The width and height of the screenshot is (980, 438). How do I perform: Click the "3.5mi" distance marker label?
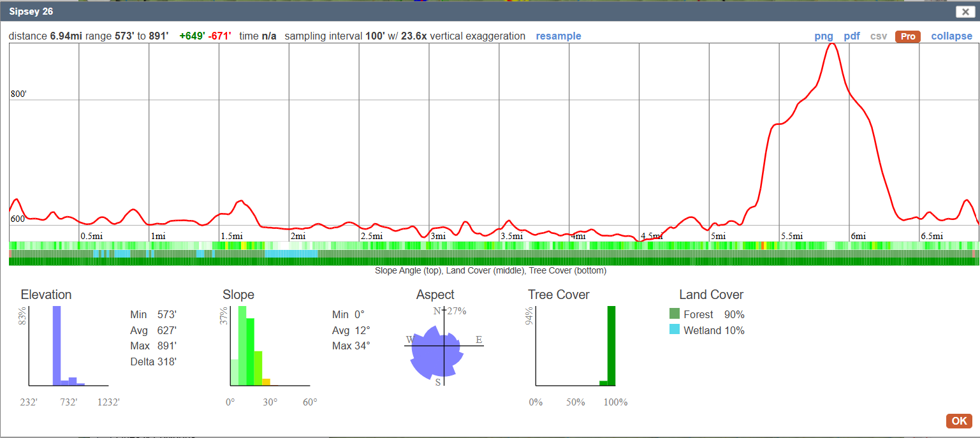[512, 236]
